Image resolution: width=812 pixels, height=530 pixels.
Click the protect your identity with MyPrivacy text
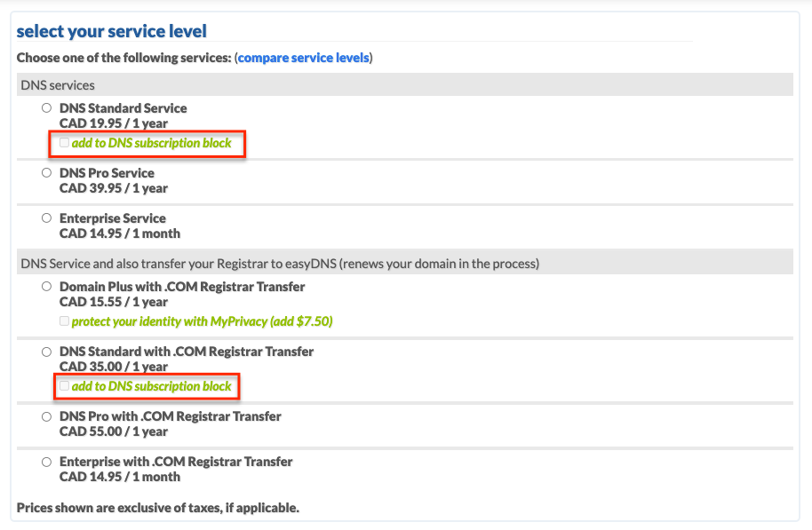202,321
